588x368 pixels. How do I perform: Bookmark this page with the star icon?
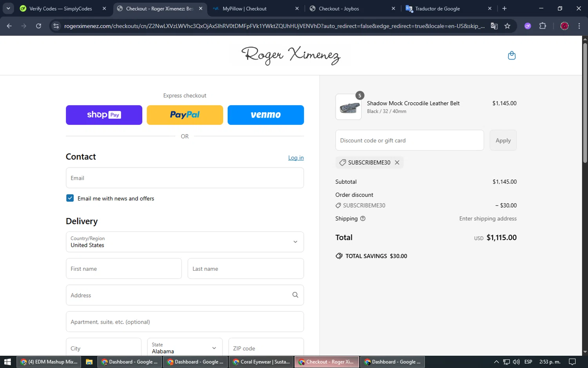point(507,26)
